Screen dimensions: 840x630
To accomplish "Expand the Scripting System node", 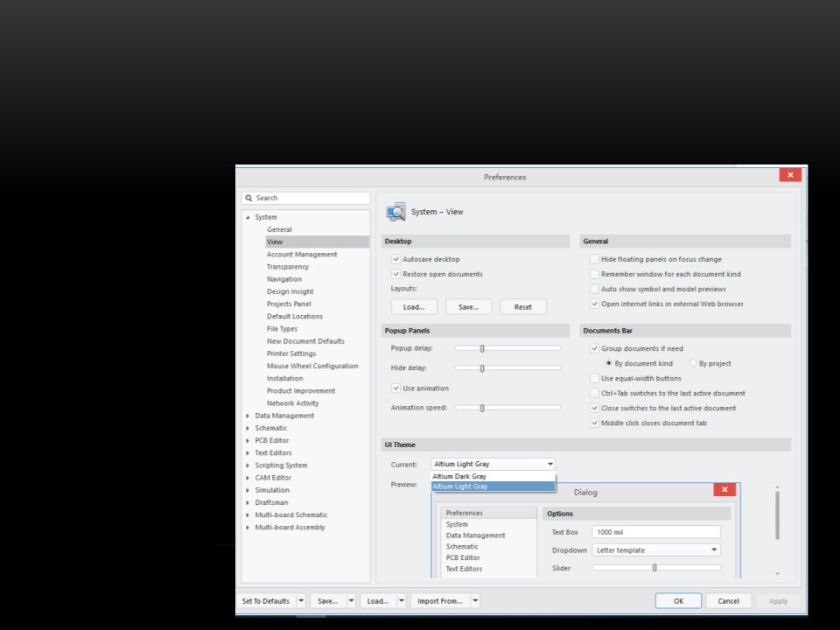I will click(x=248, y=465).
